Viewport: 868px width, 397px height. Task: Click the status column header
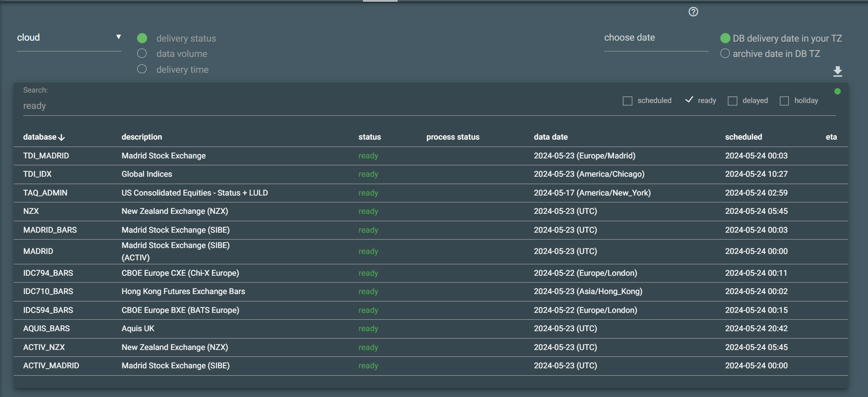click(369, 137)
